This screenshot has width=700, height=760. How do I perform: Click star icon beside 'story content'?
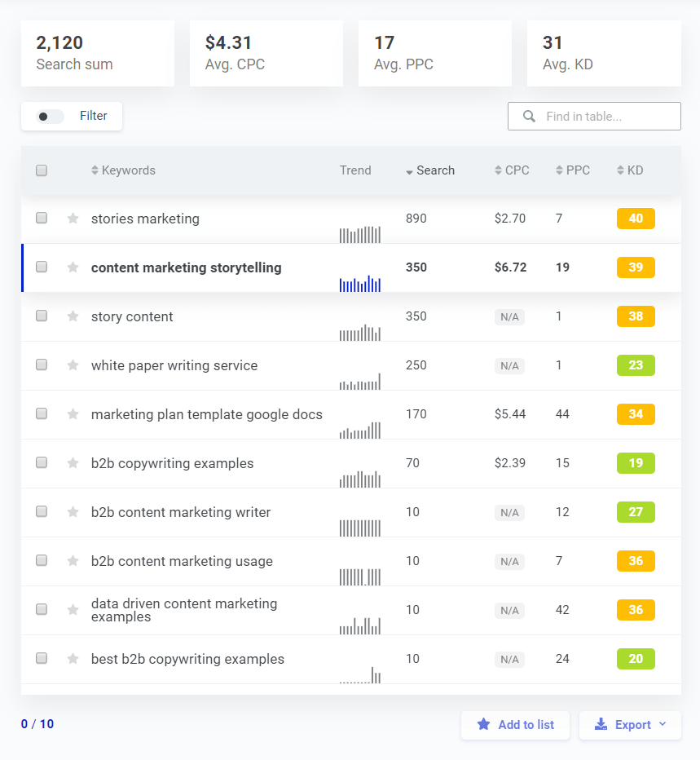[73, 316]
